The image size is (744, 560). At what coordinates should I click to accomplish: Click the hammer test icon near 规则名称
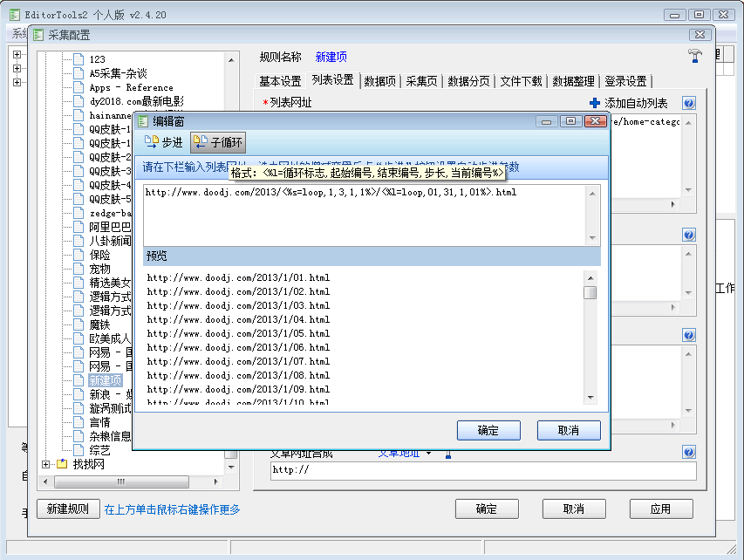[x=695, y=54]
